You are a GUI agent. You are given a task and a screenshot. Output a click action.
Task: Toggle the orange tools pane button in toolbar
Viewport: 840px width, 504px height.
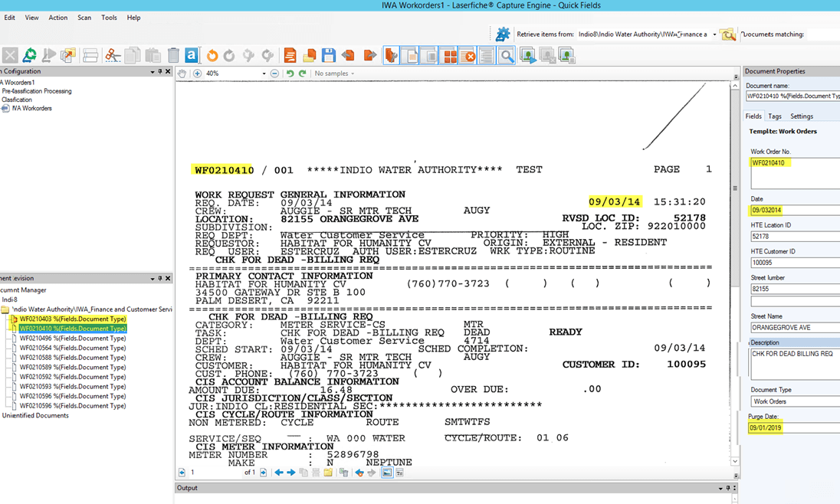tap(392, 55)
